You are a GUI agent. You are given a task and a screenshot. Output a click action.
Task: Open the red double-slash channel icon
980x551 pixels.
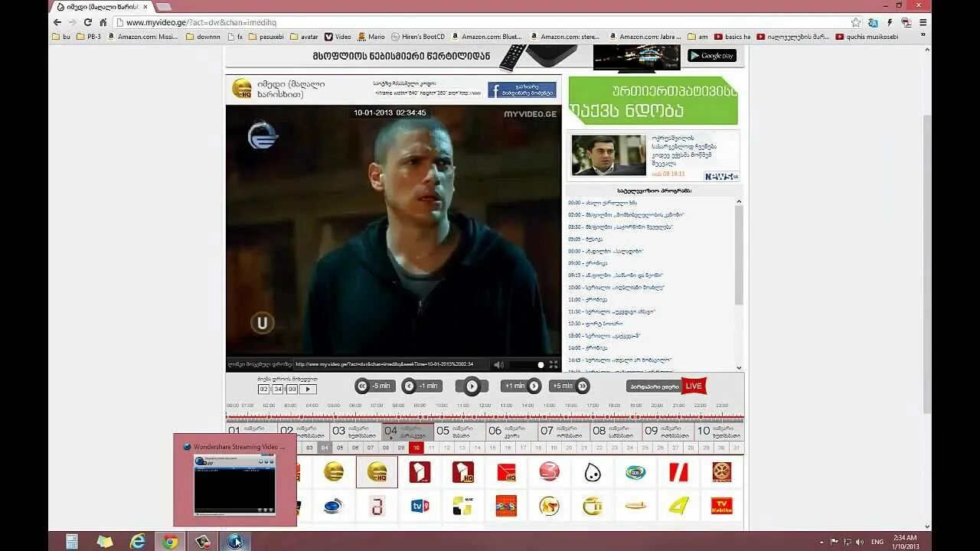678,471
